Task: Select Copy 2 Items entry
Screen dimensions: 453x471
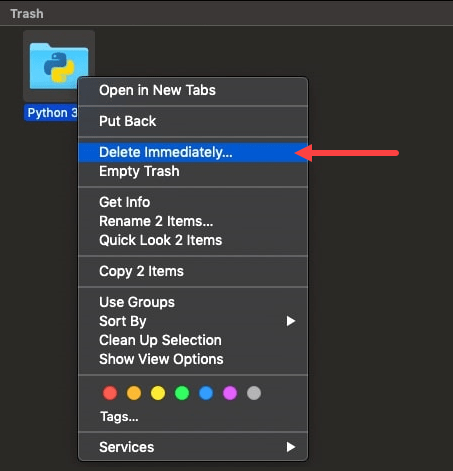Action: click(x=193, y=271)
